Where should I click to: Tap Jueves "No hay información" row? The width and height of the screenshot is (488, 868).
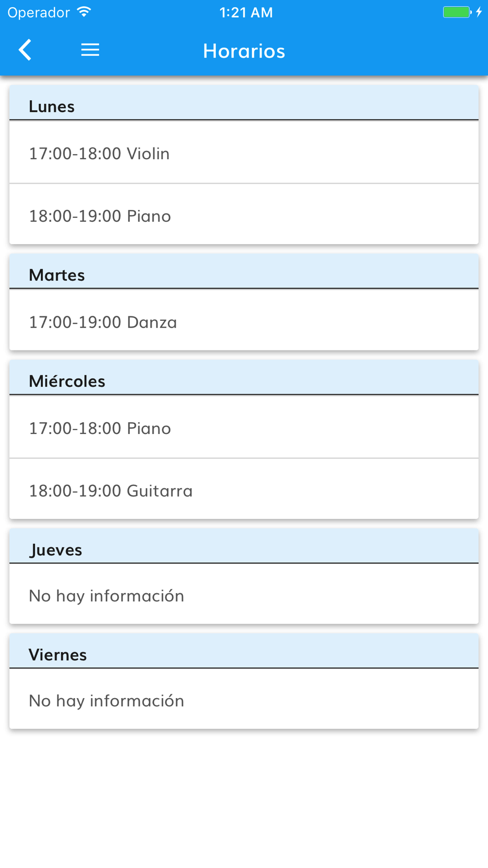[x=244, y=596]
